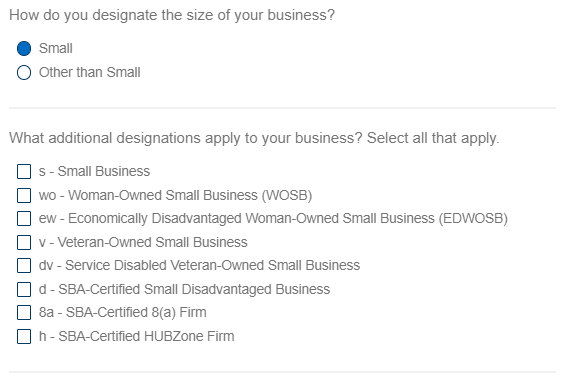Viewport: 565px width, 385px height.
Task: Check the 8a - SBA-Certified 8(a) Firm box
Action: tap(24, 313)
